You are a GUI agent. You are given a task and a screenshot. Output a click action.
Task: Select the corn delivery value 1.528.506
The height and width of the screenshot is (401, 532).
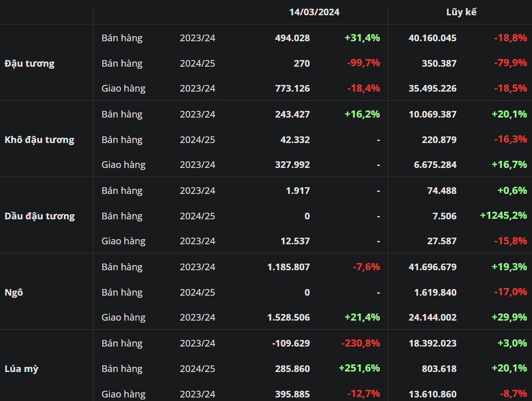(288, 318)
